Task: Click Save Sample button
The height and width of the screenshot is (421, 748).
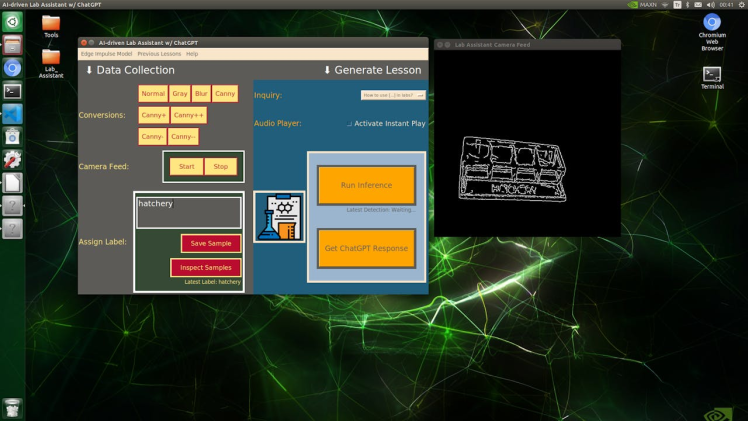Action: [x=211, y=243]
